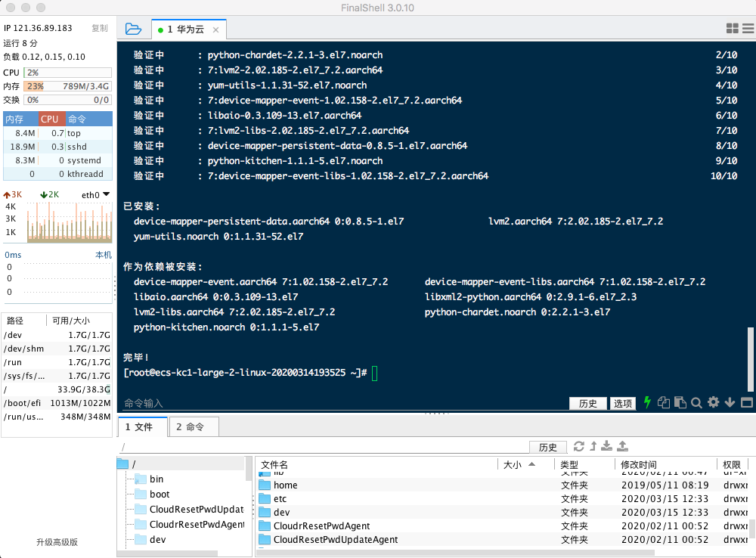Go to parent directory up-arrow icon
This screenshot has height=558, width=756.
click(593, 446)
